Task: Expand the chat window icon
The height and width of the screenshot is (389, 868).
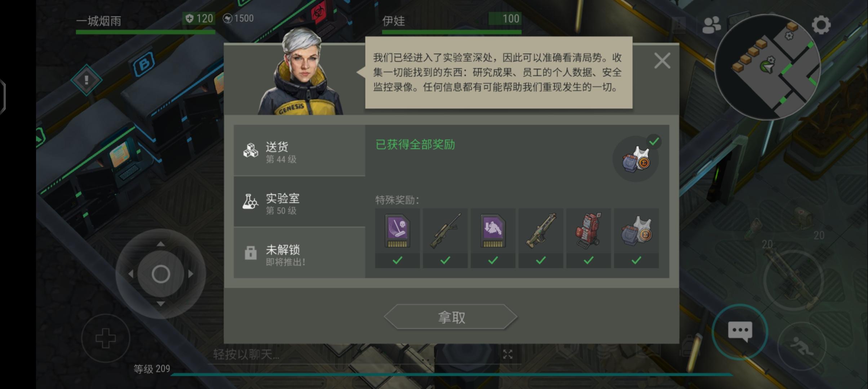Action: click(508, 354)
